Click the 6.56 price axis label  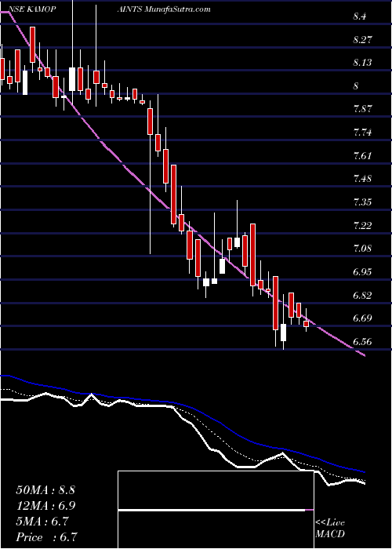(361, 342)
